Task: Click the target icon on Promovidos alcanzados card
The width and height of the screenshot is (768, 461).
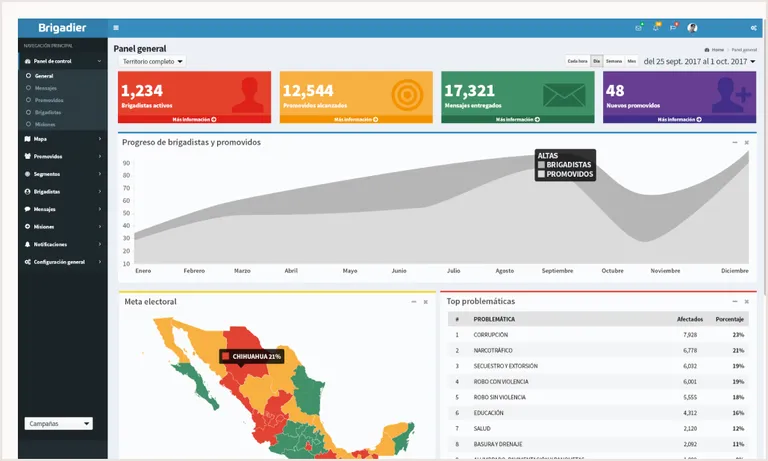Action: (x=407, y=95)
